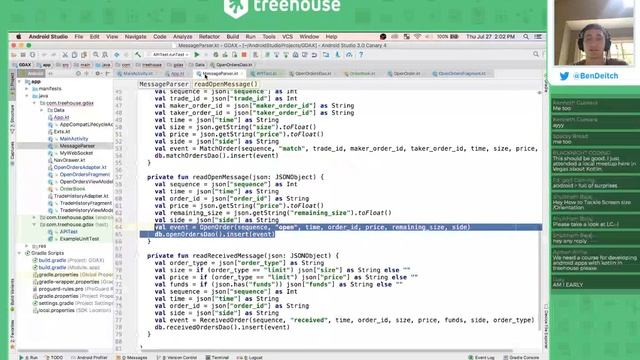640x360 pixels.
Task: Click the readOpenMessage() structure breadcrumb
Action: 226,84
